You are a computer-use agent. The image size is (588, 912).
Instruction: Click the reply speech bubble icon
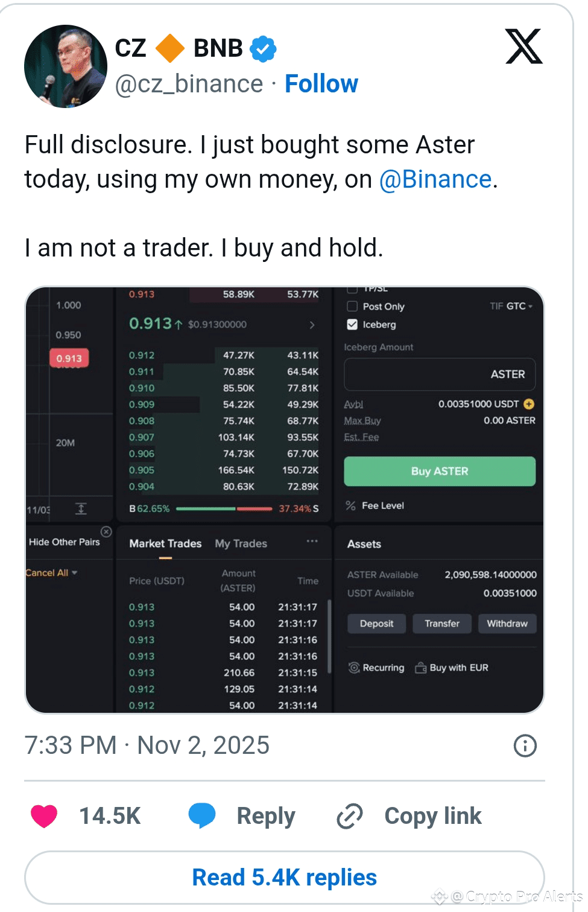(202, 815)
